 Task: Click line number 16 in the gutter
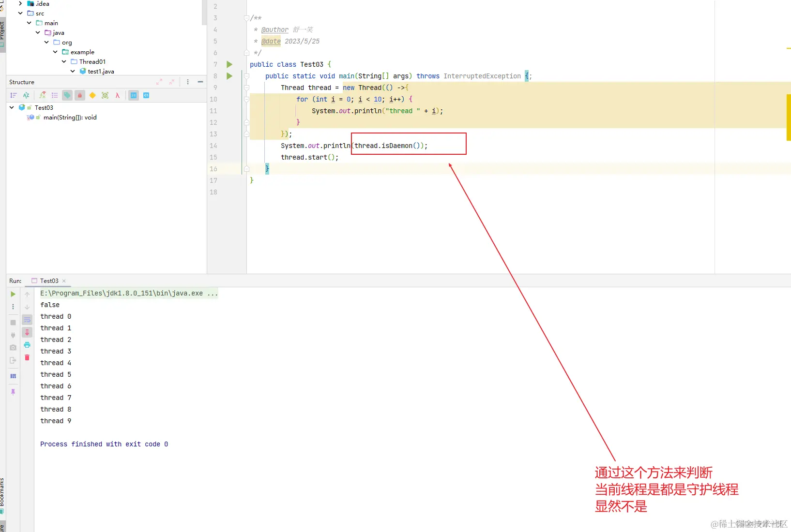(x=213, y=169)
